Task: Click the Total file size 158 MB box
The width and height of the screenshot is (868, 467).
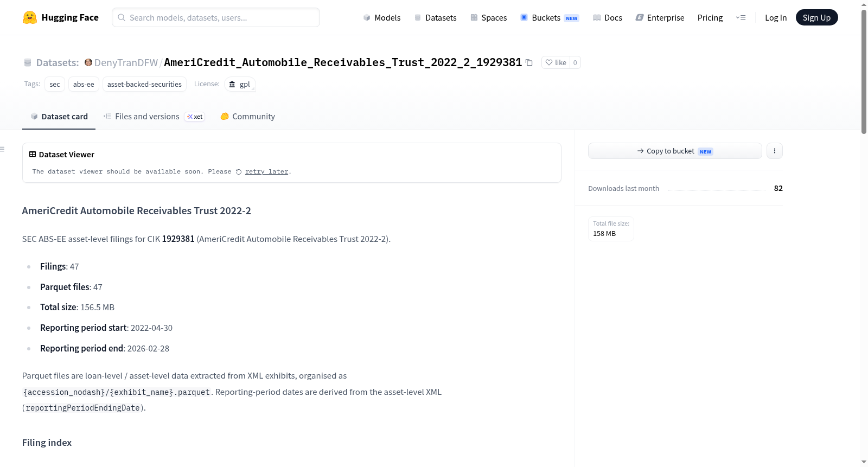Action: coord(611,229)
